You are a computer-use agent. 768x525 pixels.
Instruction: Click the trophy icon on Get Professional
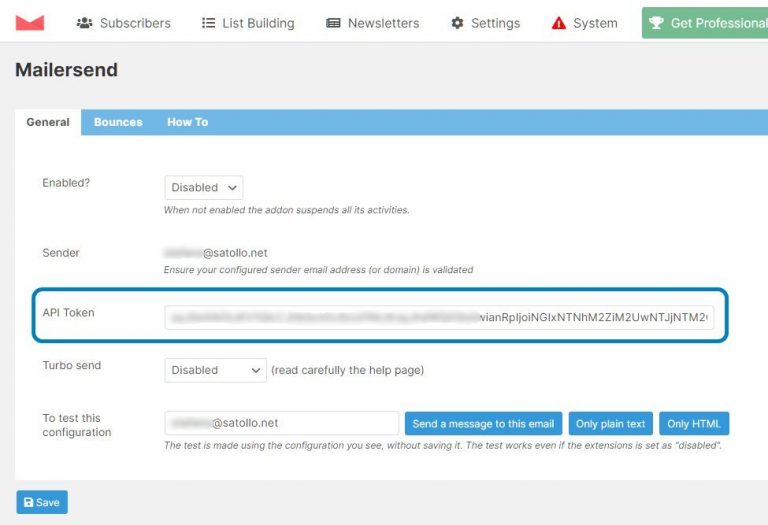(656, 23)
